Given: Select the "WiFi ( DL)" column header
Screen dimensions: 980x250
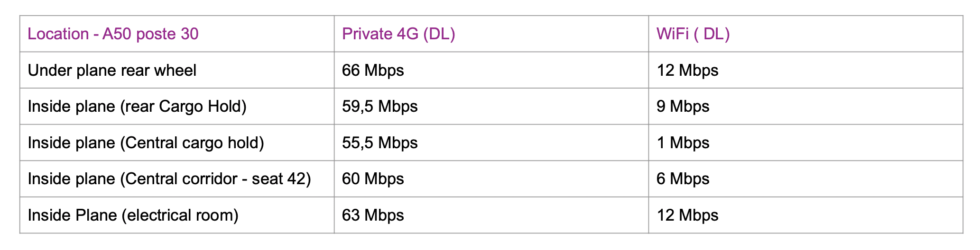Looking at the screenshot, I should 693,34.
